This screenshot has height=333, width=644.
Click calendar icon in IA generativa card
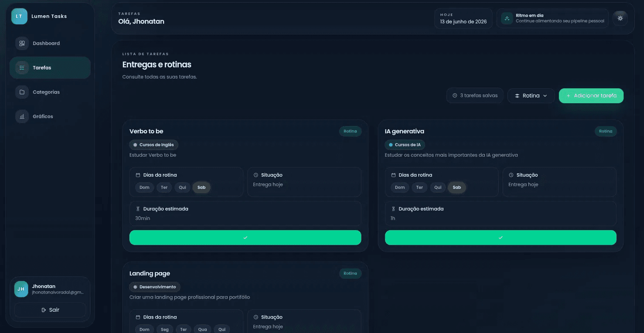click(393, 175)
